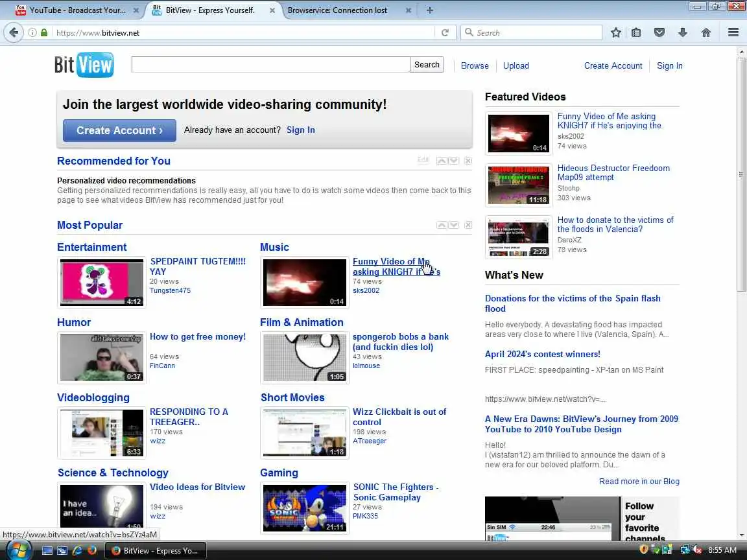The height and width of the screenshot is (560, 747).
Task: Open the Gaming category heading
Action: (x=279, y=473)
